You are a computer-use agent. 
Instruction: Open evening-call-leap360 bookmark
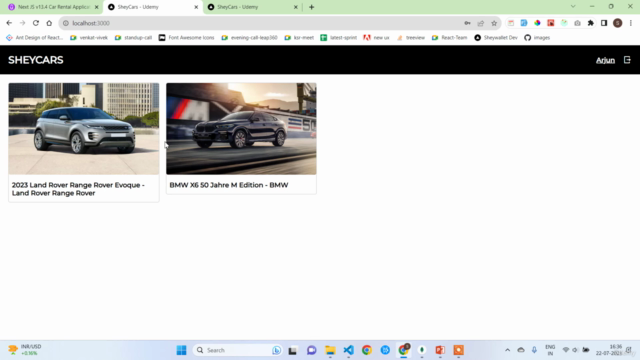click(x=249, y=38)
